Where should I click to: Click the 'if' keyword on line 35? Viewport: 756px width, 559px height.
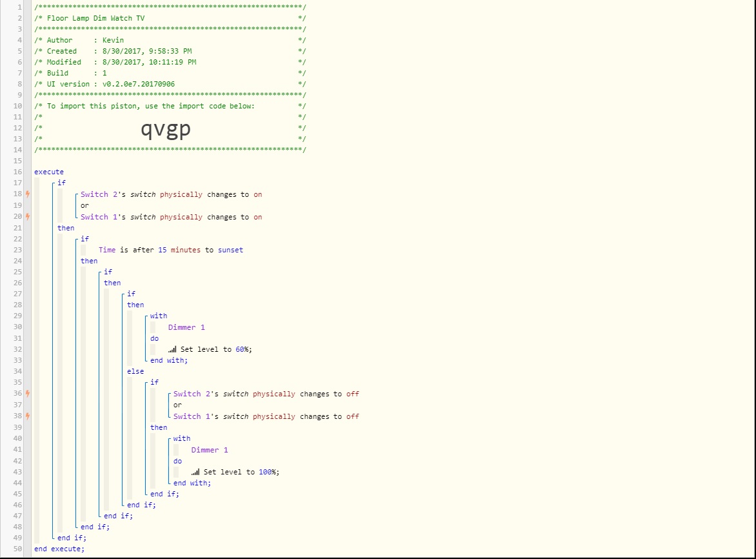point(154,382)
